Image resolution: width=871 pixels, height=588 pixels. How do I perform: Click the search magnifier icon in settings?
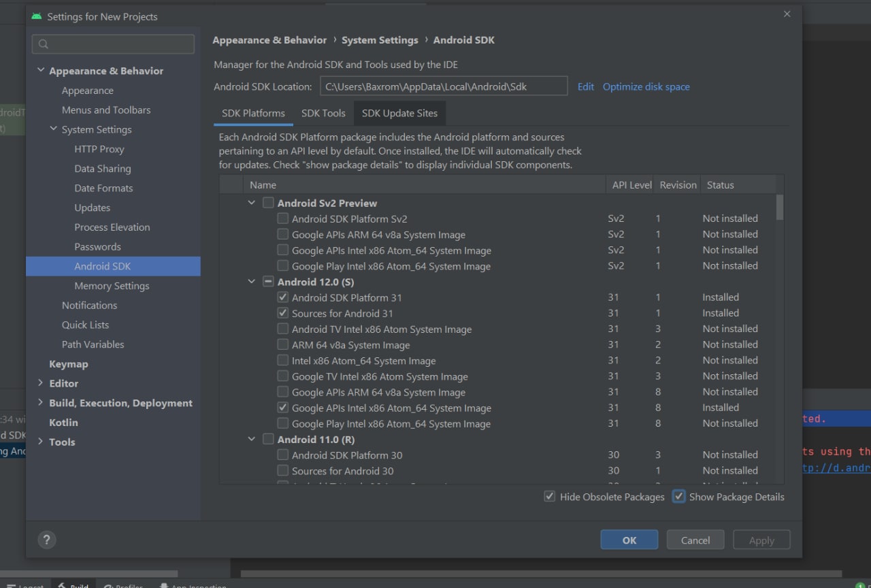pos(44,44)
